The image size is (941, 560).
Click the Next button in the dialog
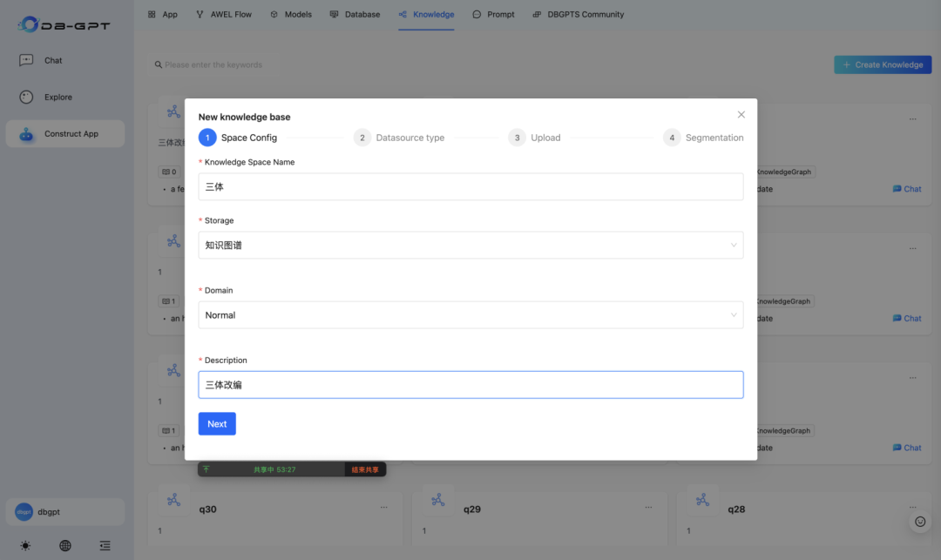[216, 423]
